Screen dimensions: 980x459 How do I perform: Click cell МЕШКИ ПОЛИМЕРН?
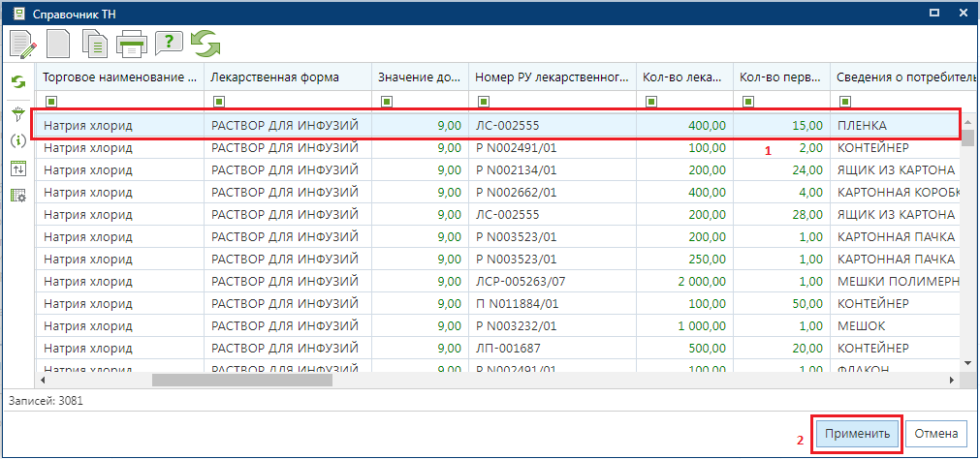tap(895, 281)
